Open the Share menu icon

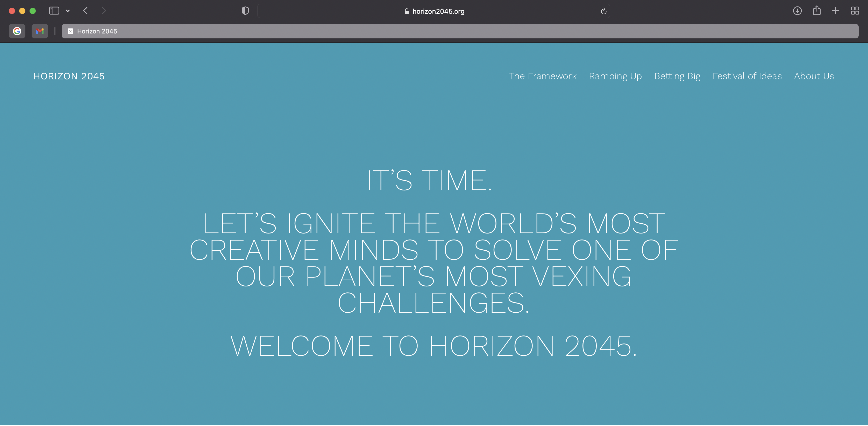[x=816, y=11]
